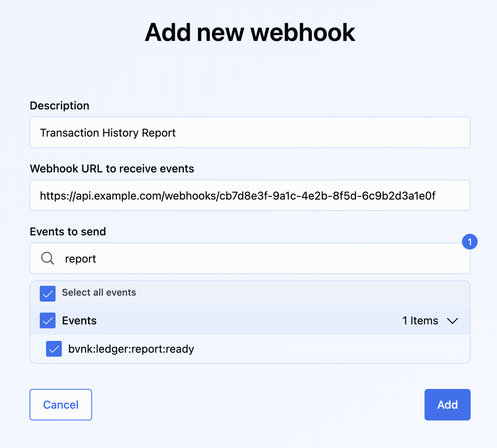The width and height of the screenshot is (497, 448).
Task: Click the "Webhook URL to receive events" label
Action: (112, 168)
